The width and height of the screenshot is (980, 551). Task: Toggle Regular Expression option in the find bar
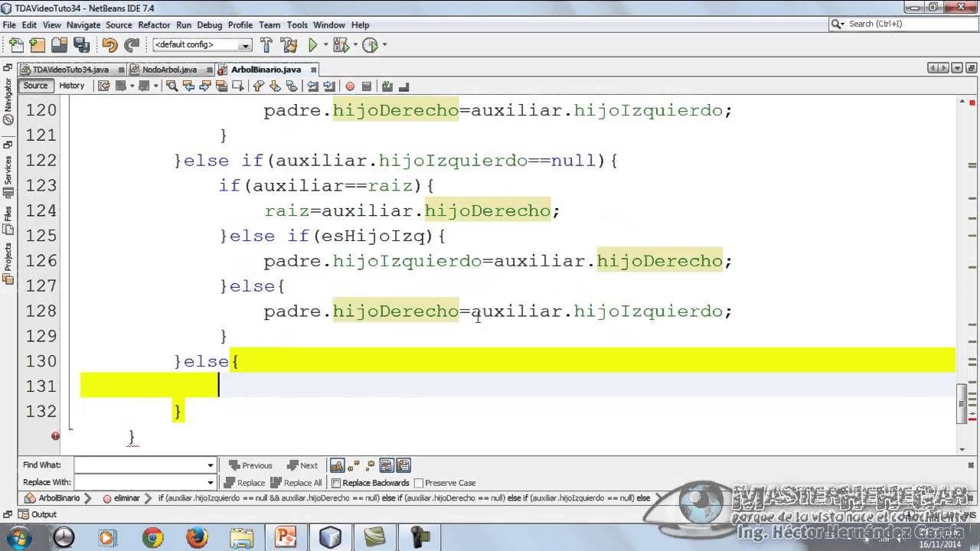click(370, 465)
